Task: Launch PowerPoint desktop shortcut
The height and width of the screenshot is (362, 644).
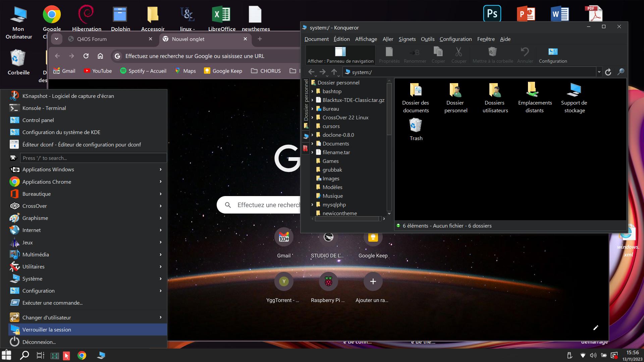Action: click(526, 14)
